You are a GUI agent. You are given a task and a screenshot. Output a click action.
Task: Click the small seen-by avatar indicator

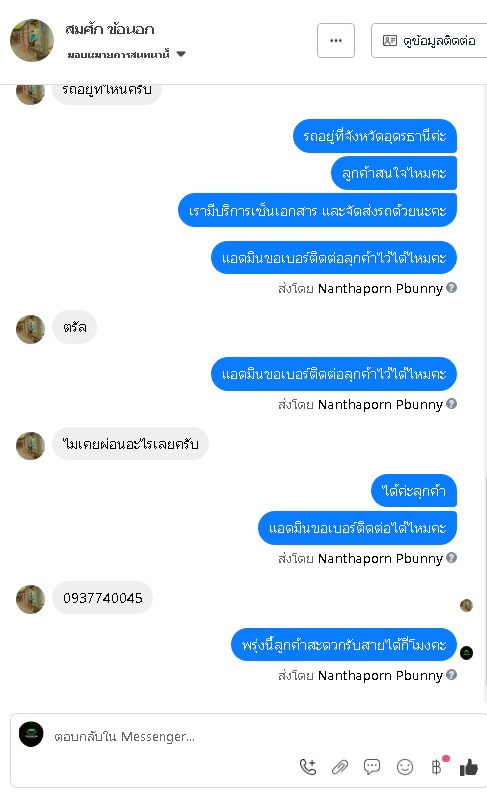(466, 605)
